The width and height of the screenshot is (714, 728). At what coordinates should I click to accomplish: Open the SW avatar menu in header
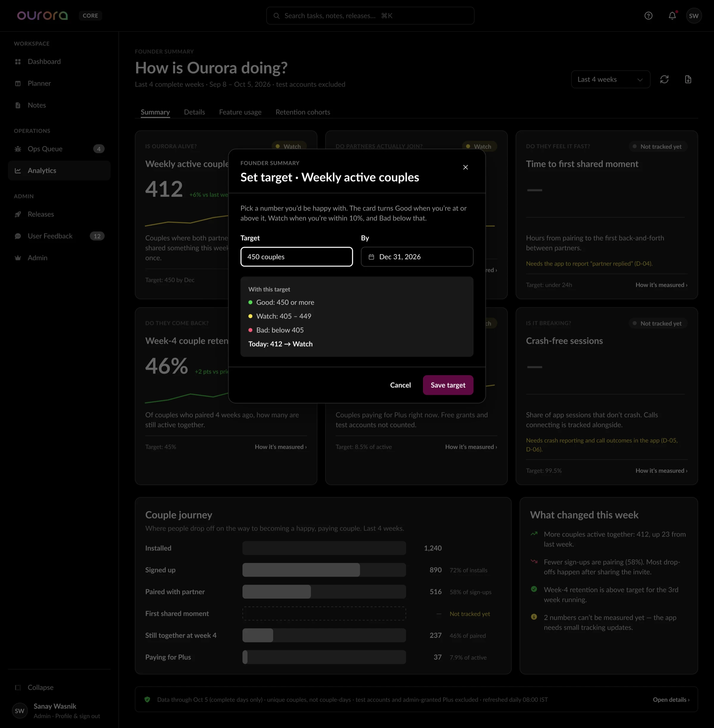(x=694, y=16)
